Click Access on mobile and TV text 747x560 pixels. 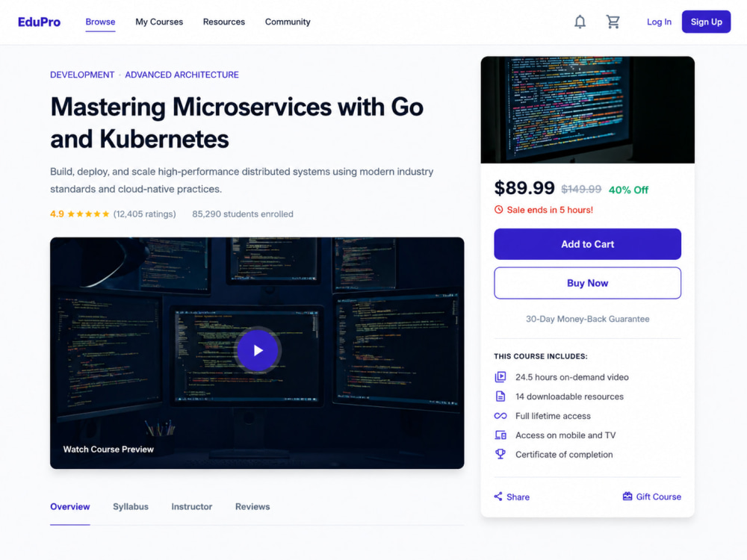tap(565, 435)
